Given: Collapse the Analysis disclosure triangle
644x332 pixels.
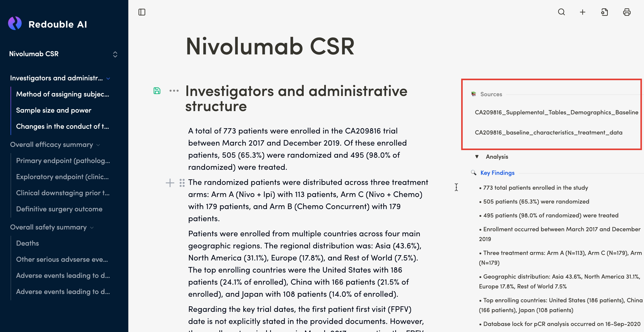Looking at the screenshot, I should (x=477, y=157).
